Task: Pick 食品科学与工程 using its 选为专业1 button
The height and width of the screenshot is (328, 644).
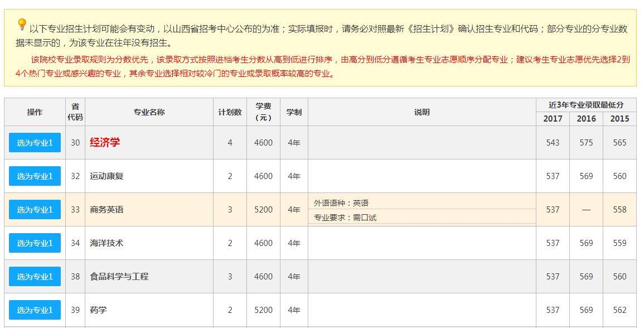Action: tap(35, 277)
